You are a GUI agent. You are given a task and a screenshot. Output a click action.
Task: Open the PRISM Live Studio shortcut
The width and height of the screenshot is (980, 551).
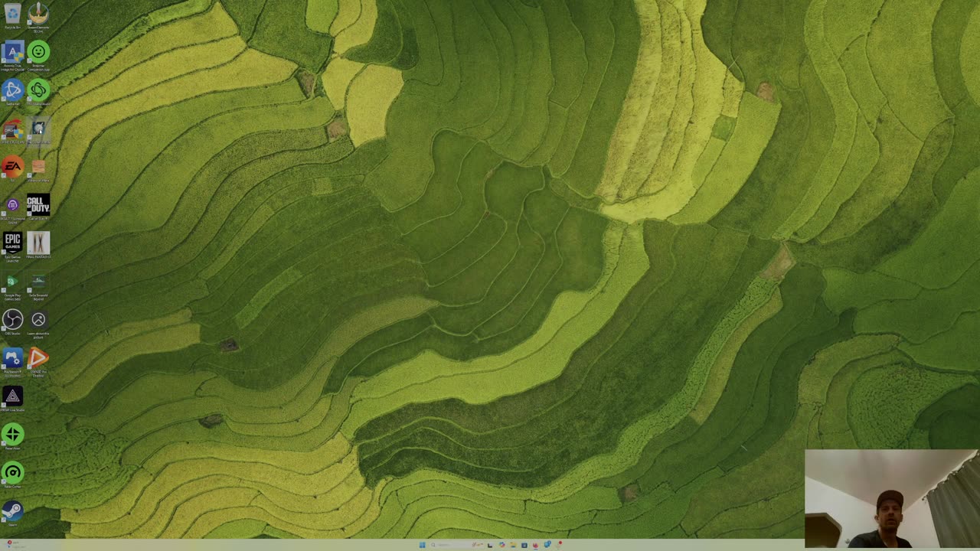coord(12,399)
